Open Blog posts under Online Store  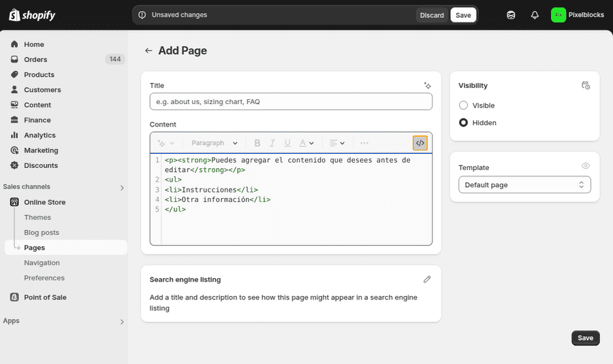coord(42,233)
